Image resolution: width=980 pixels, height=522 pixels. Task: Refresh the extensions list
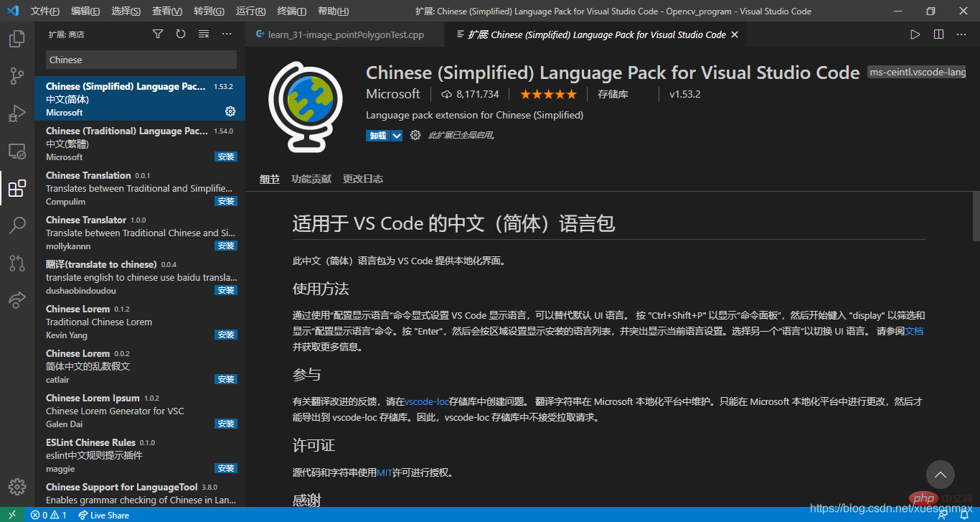point(180,34)
